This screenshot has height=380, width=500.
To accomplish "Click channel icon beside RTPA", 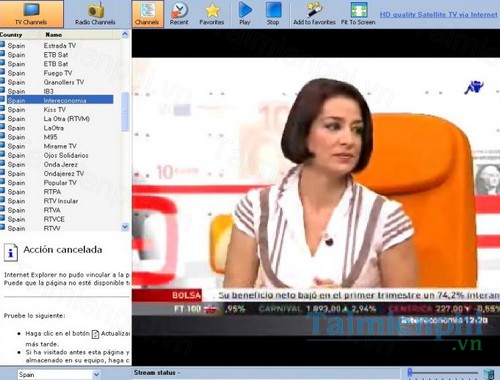I will (2, 191).
